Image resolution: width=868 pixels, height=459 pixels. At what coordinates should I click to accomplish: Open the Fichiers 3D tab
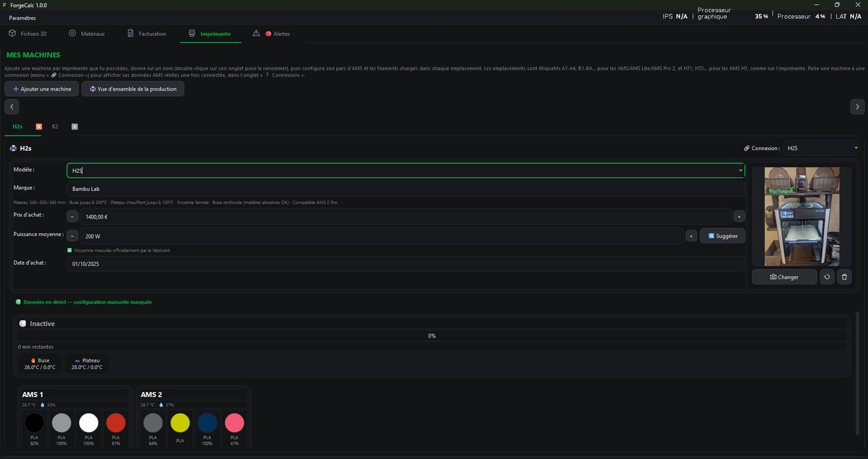point(27,33)
